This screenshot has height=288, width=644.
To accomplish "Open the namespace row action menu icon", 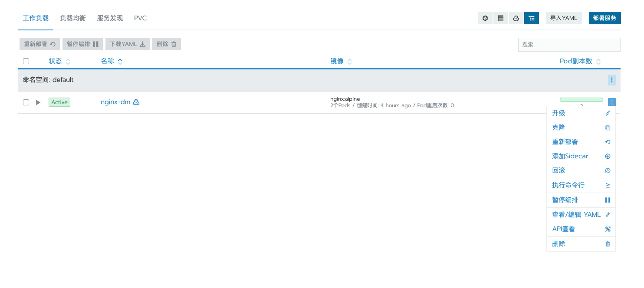I will click(x=611, y=80).
